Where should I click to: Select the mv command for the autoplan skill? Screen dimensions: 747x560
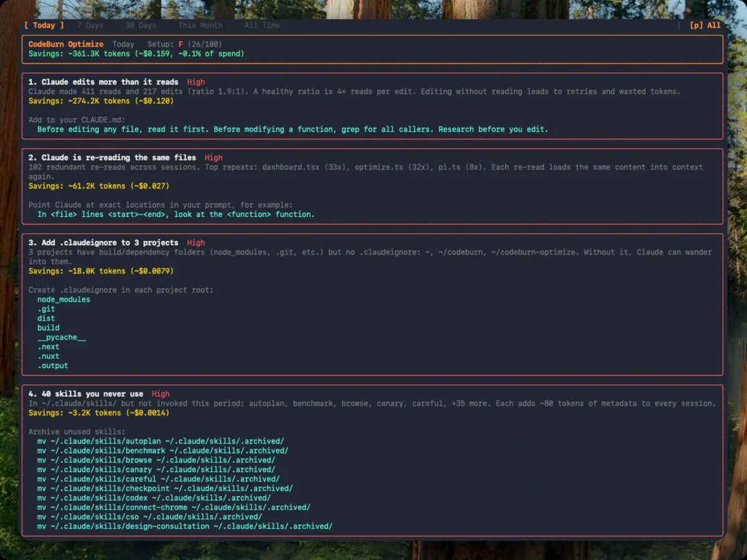pos(161,441)
